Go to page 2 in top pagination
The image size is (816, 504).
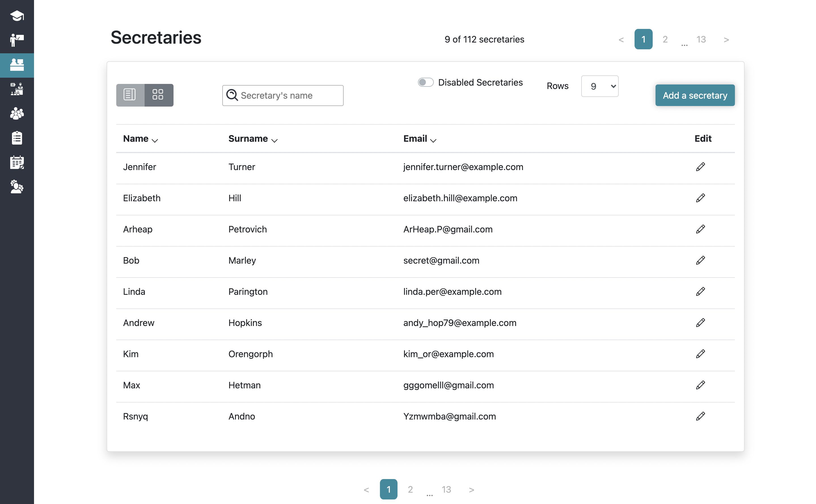pyautogui.click(x=665, y=39)
